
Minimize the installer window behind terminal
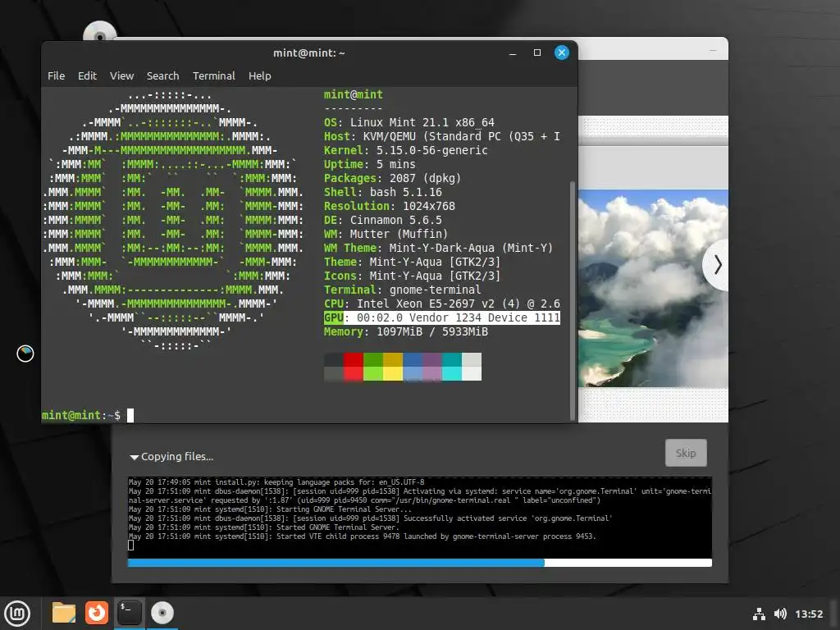pos(713,50)
